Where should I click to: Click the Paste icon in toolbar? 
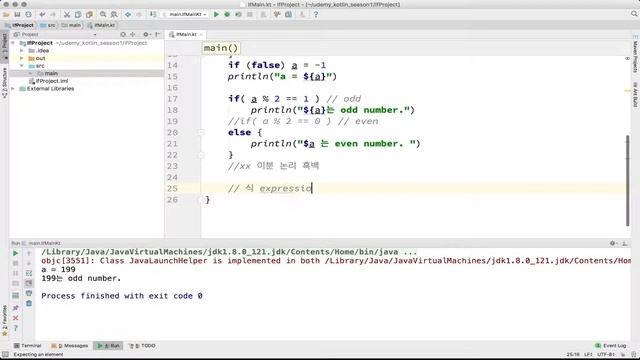click(89, 14)
